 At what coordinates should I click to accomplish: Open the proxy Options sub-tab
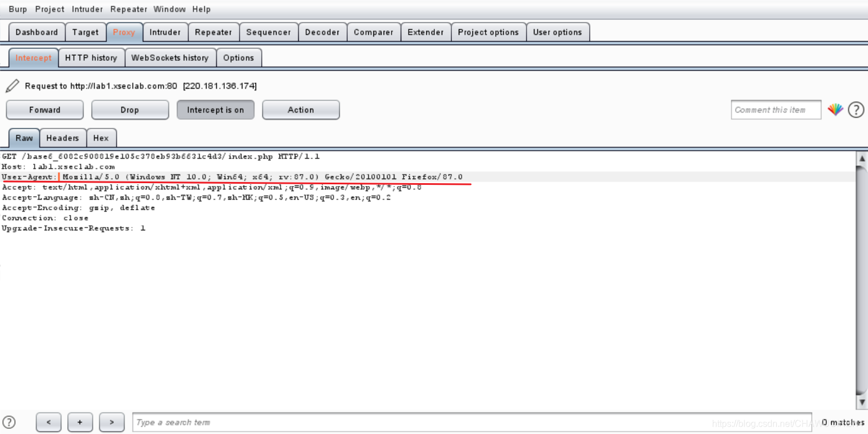[238, 57]
